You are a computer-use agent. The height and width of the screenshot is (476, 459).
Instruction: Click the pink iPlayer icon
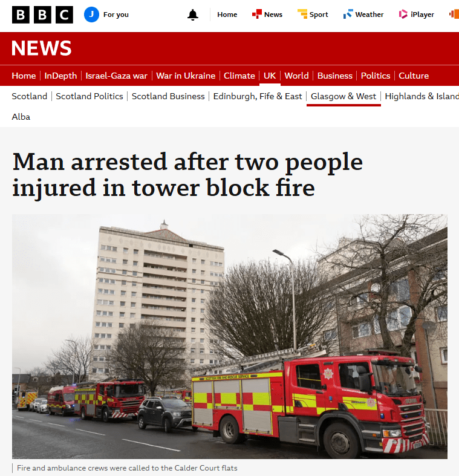tap(403, 14)
